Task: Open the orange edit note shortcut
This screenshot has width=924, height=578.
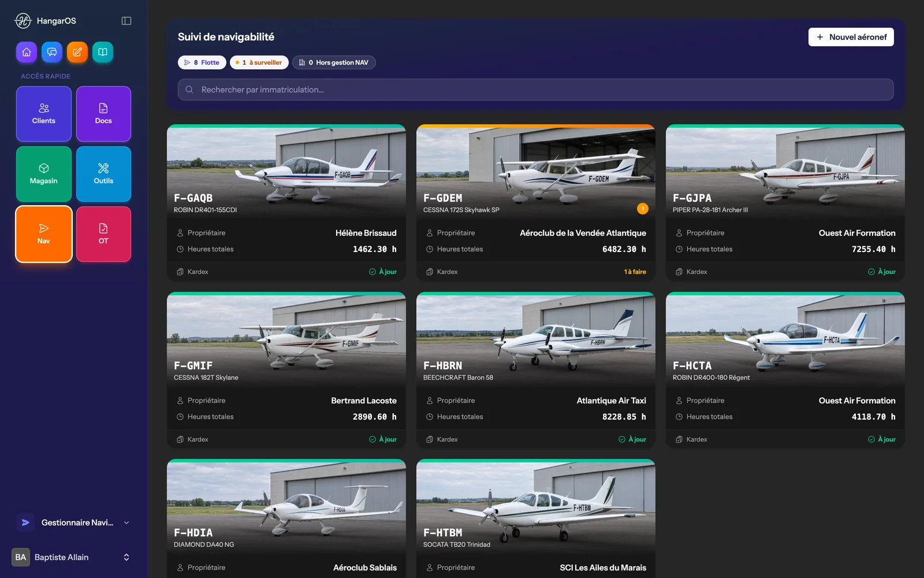Action: [x=77, y=52]
